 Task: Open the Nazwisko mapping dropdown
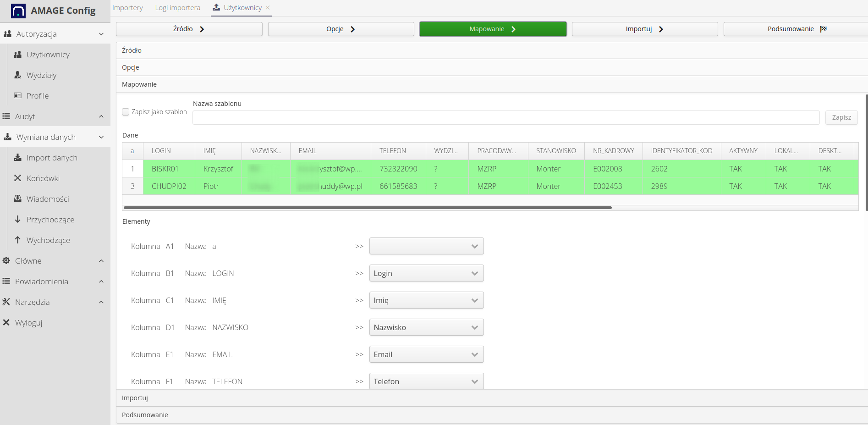426,327
